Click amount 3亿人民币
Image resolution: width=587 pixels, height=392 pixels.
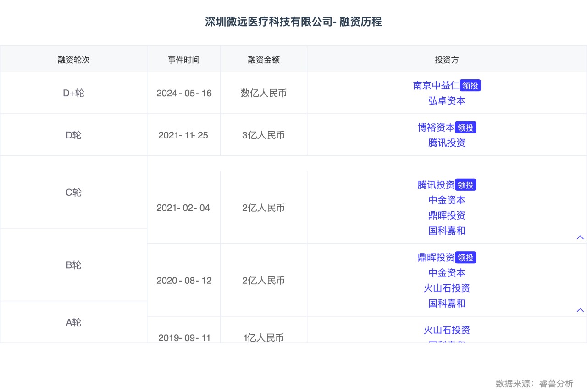[x=264, y=135]
